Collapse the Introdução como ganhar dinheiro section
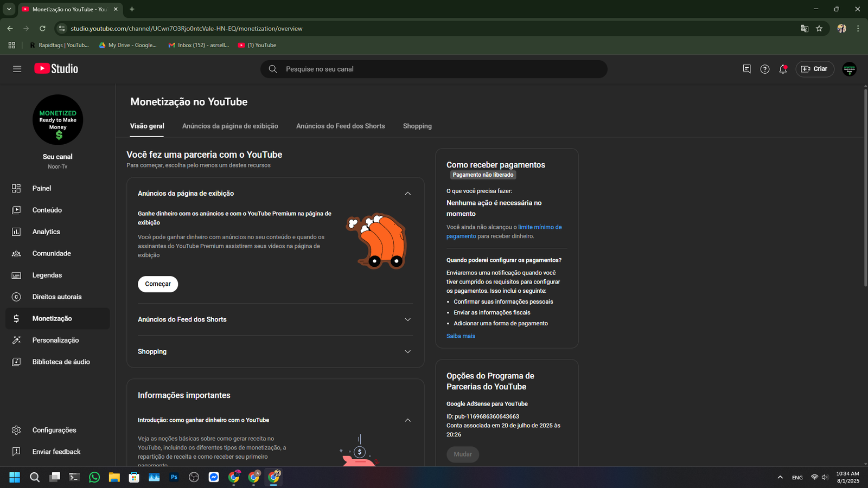 pyautogui.click(x=407, y=420)
